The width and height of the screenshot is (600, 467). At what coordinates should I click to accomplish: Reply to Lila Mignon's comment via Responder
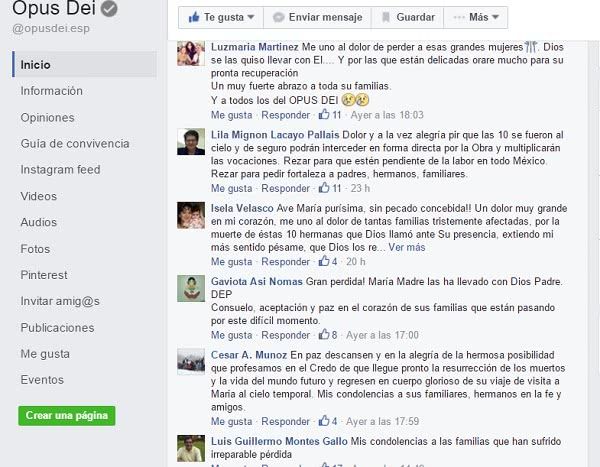pos(285,188)
